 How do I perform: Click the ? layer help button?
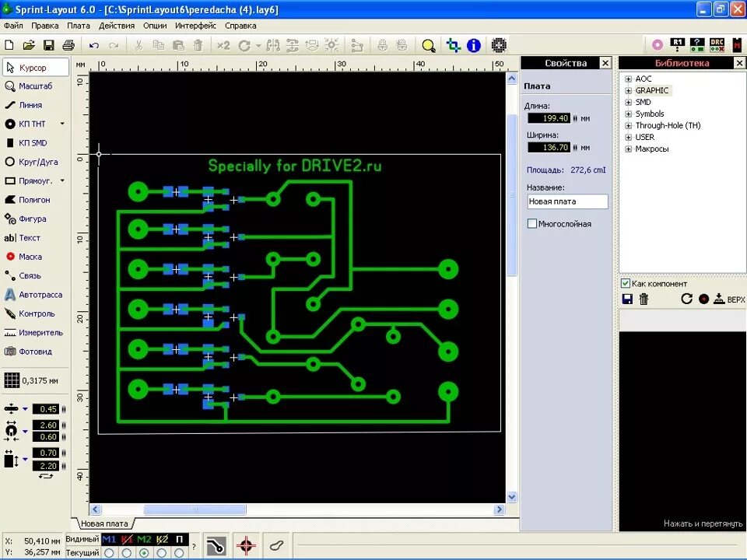[194, 547]
